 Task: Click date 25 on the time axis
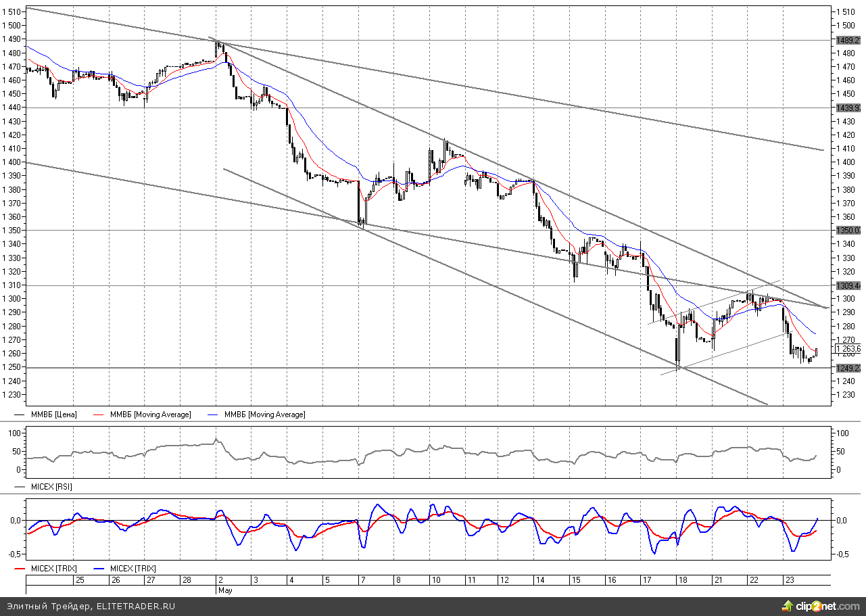(x=80, y=580)
